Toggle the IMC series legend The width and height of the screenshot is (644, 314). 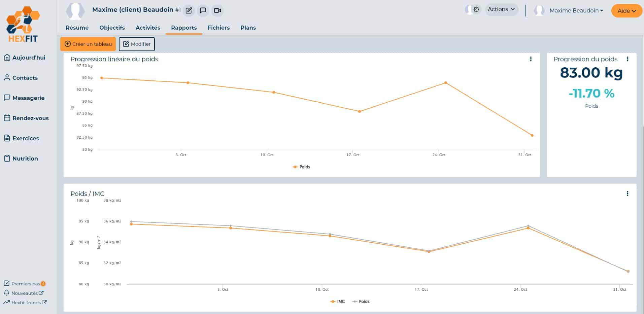[338, 302]
